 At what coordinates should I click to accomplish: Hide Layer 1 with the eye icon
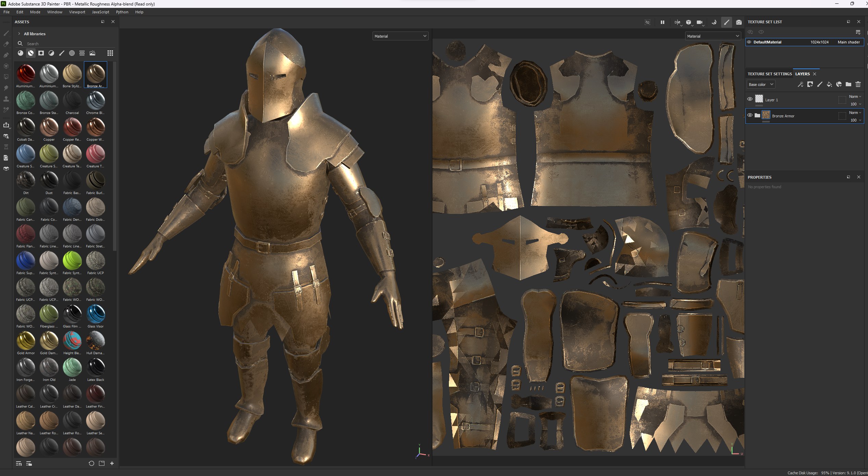point(750,99)
